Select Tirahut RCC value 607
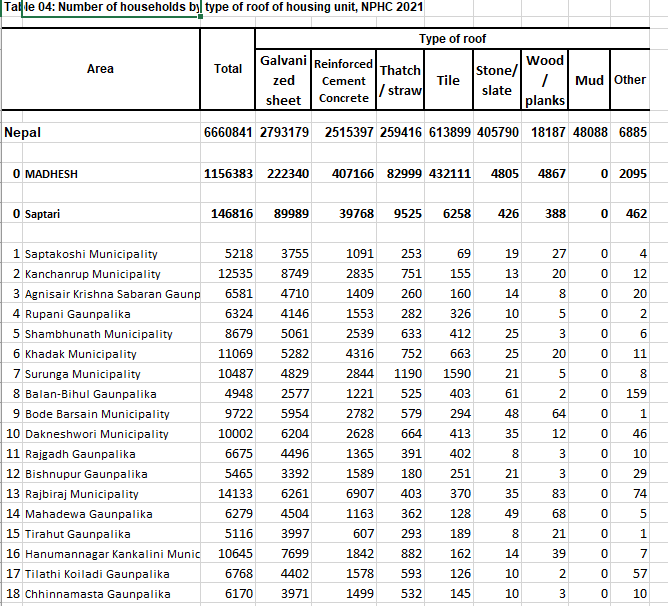The image size is (668, 606). point(344,534)
